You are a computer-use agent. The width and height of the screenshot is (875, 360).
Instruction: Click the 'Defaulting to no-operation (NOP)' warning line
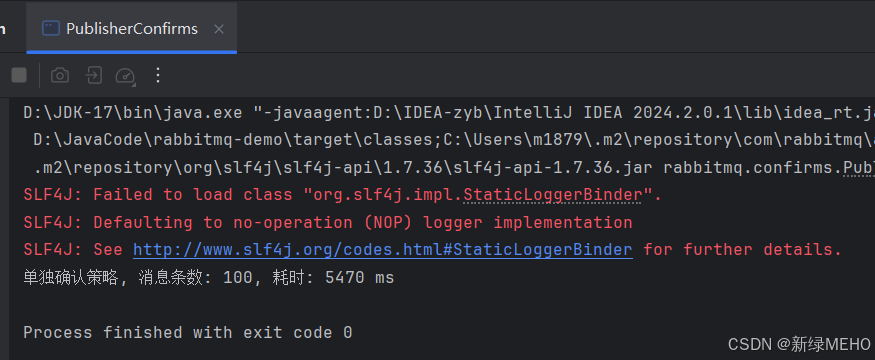tap(328, 223)
